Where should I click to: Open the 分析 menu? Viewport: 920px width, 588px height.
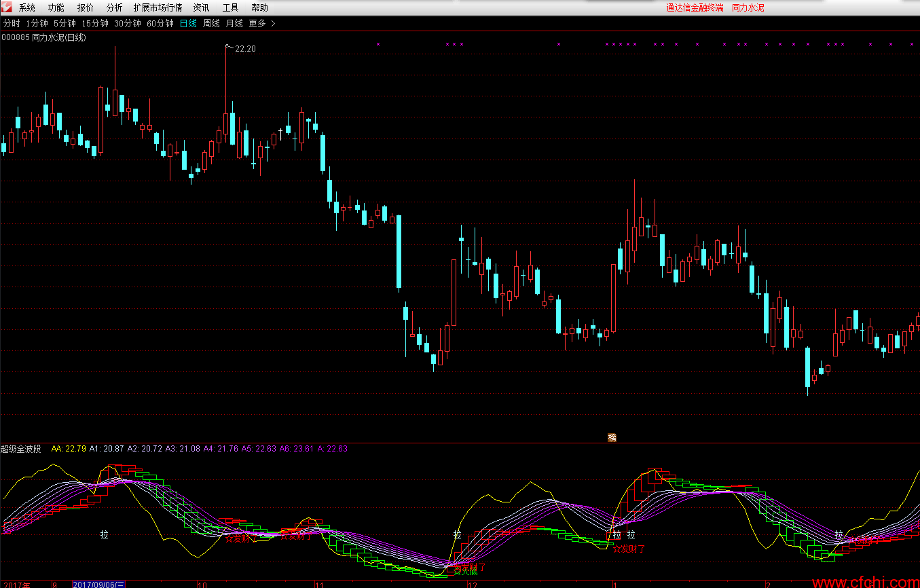coord(115,8)
